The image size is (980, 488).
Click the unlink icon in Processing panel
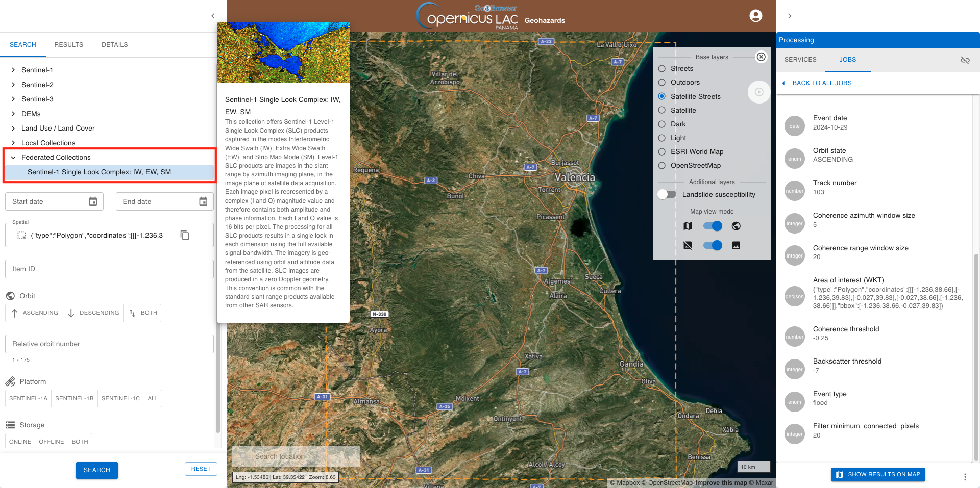point(965,60)
